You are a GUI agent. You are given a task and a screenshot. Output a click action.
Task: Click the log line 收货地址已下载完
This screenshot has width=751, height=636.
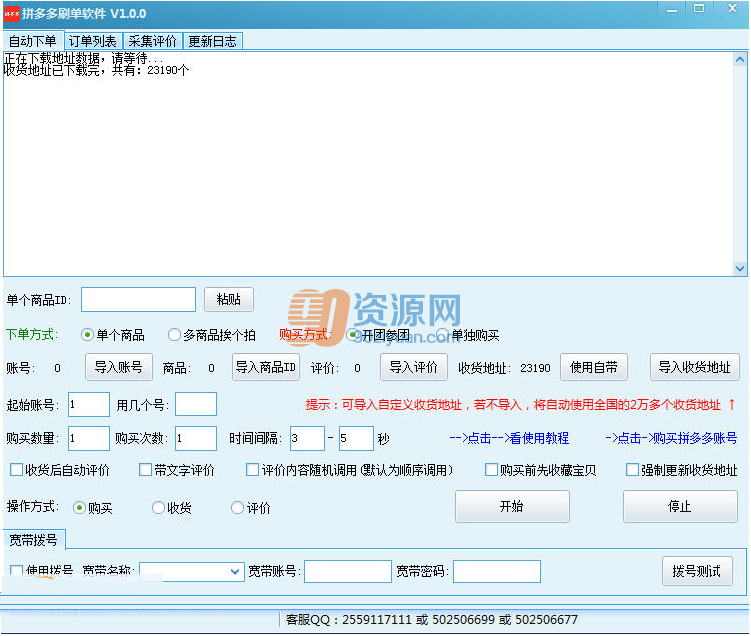coord(96,70)
